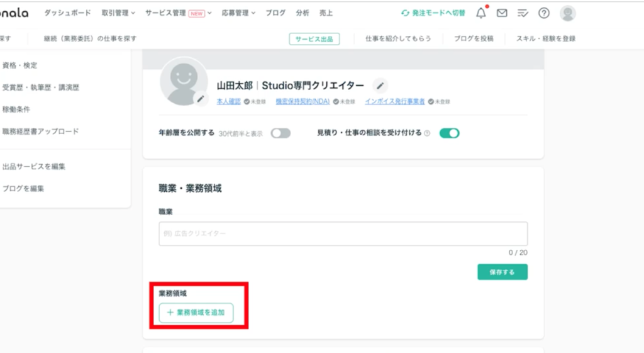
Task: Open the to-do checklist icon
Action: coord(523,13)
